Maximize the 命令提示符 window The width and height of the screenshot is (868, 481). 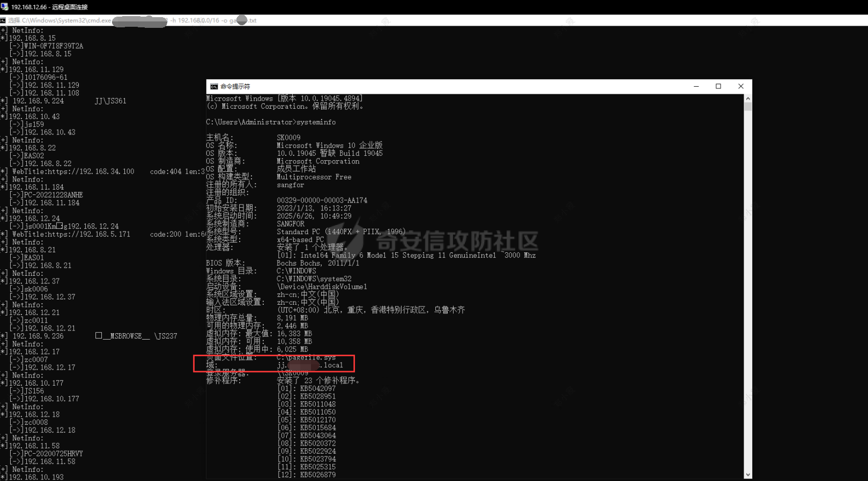[x=718, y=86]
